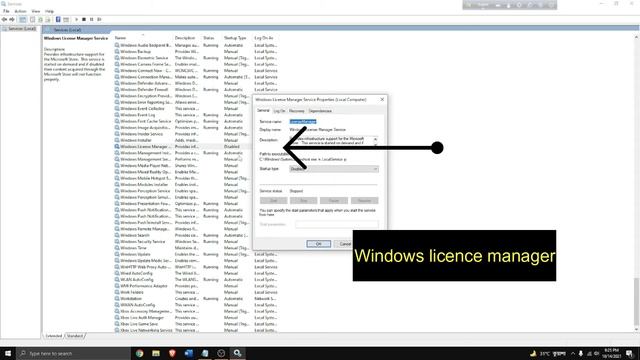Click the Services app icon in the taskbar
640x360 pixels.
coord(237,353)
